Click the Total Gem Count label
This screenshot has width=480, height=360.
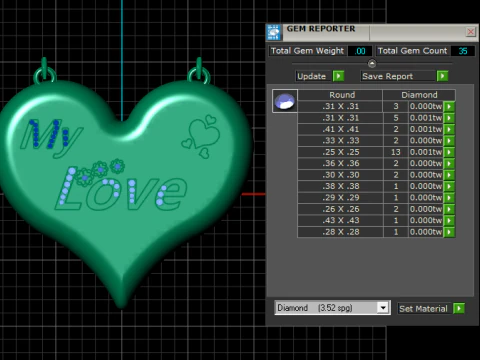412,51
